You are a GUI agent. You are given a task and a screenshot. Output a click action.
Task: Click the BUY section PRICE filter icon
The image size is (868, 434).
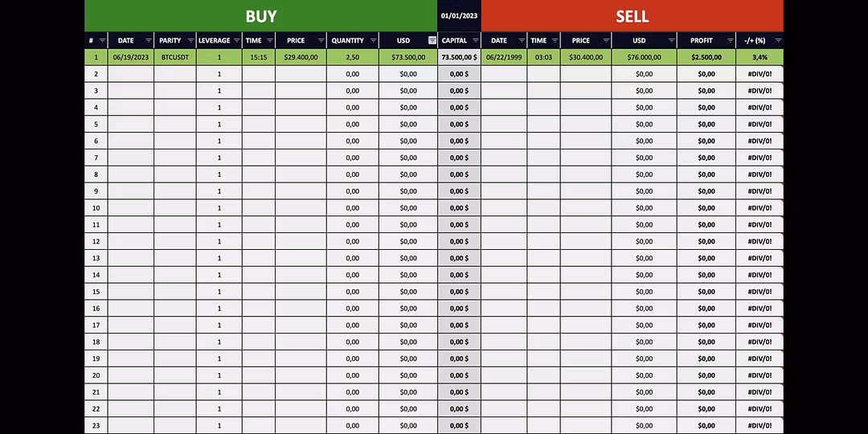[x=321, y=40]
